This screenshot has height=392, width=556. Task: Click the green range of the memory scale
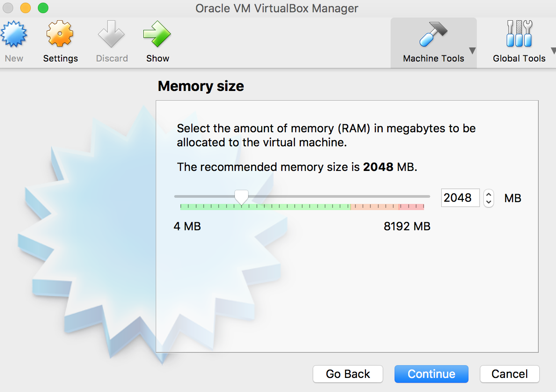(265, 207)
